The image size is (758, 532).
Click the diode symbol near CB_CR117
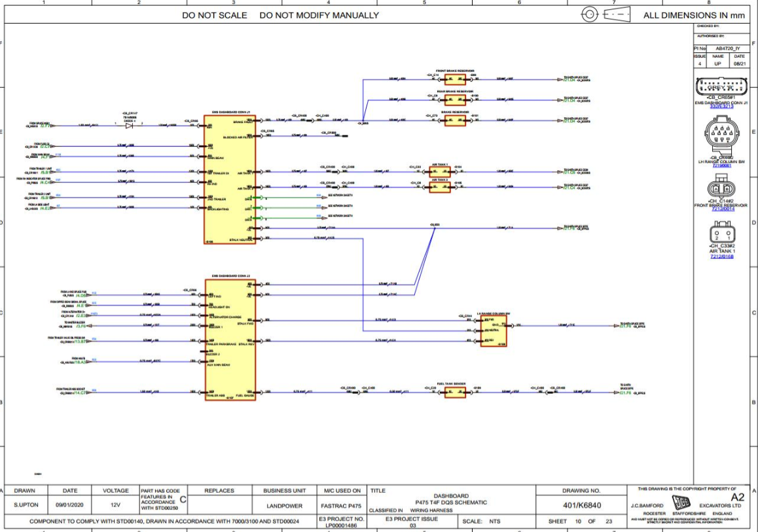pos(129,126)
